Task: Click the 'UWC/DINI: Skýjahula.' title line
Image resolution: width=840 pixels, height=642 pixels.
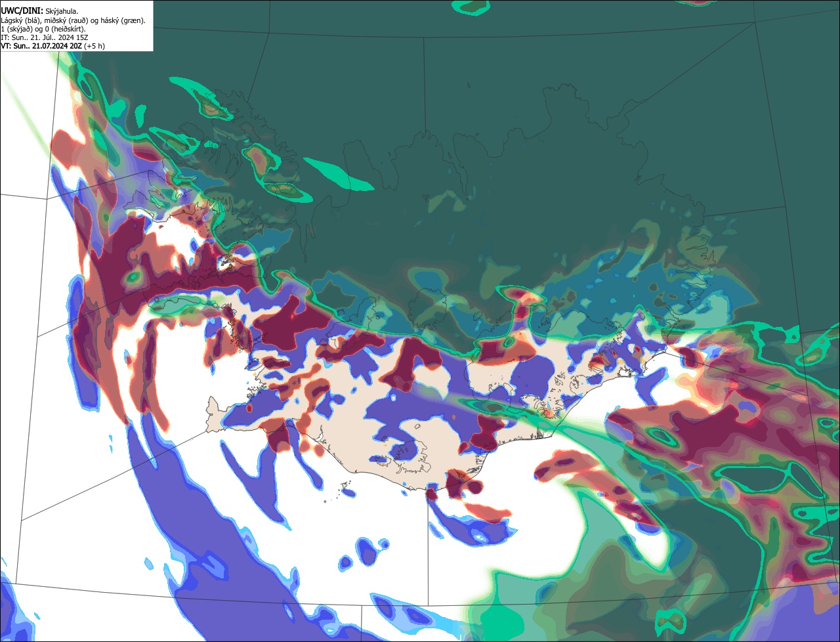Action: pos(39,11)
